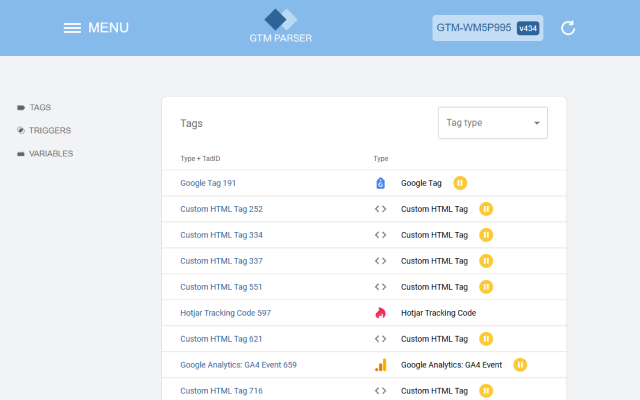Click the code brackets icon in row 334
The width and height of the screenshot is (640, 400).
click(x=380, y=235)
